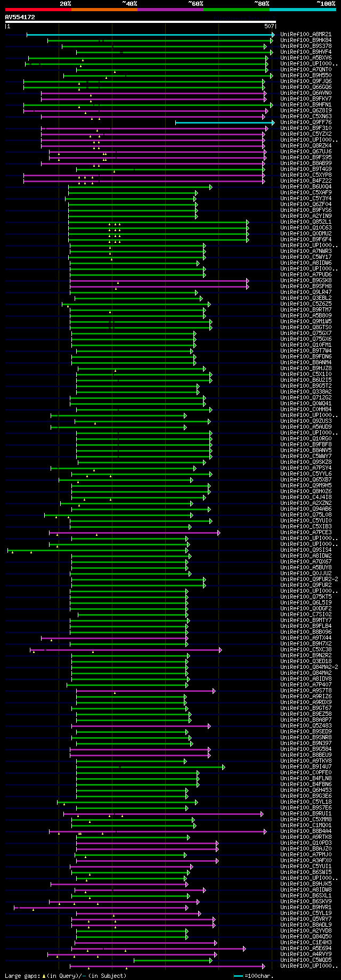
Task: Select the UniRef100_Q75KT5 label
Action: pyautogui.click(x=306, y=597)
